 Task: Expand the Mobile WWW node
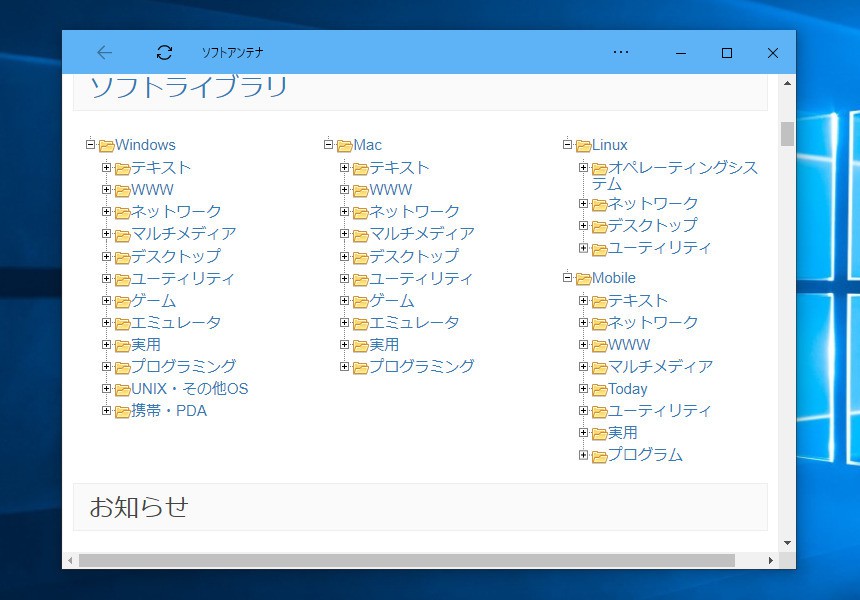point(584,345)
